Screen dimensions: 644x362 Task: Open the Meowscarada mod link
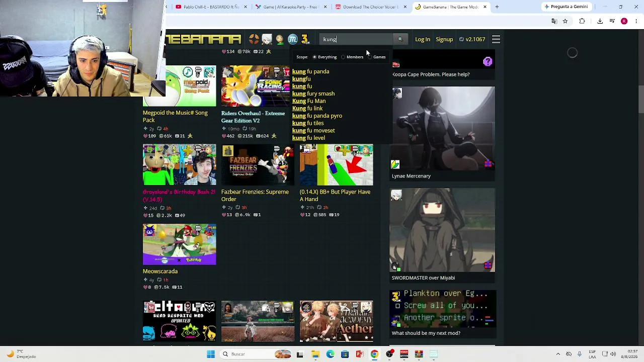[x=160, y=271]
